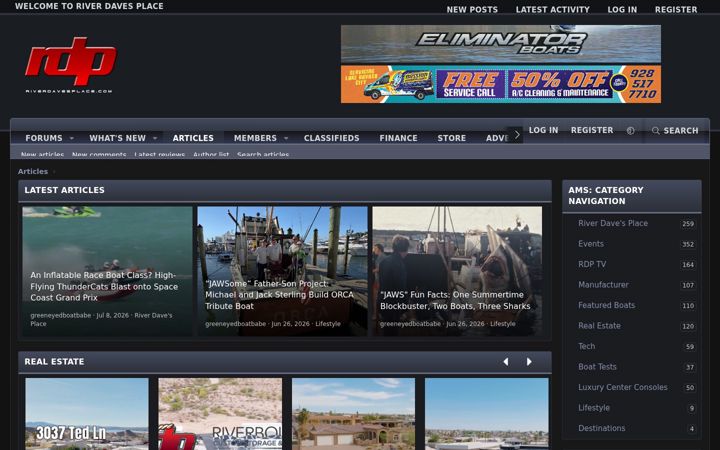Show next Real Estate items with right arrow
Image resolution: width=720 pixels, height=450 pixels.
click(x=529, y=362)
